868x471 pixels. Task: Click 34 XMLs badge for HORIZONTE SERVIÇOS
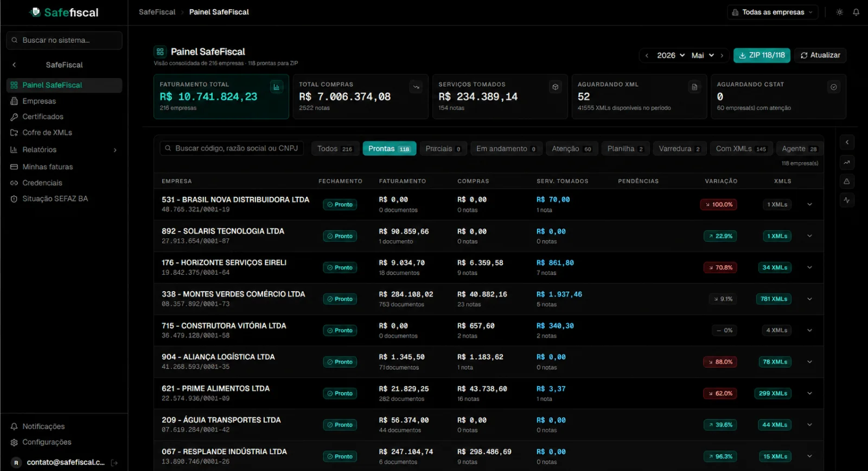pyautogui.click(x=775, y=267)
